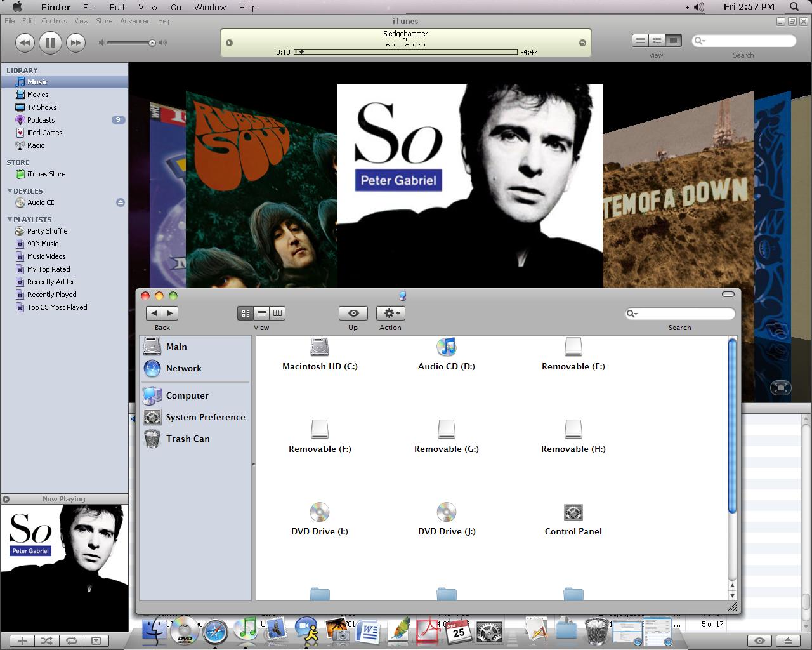Switch iTunes to plain list view

pyautogui.click(x=640, y=41)
